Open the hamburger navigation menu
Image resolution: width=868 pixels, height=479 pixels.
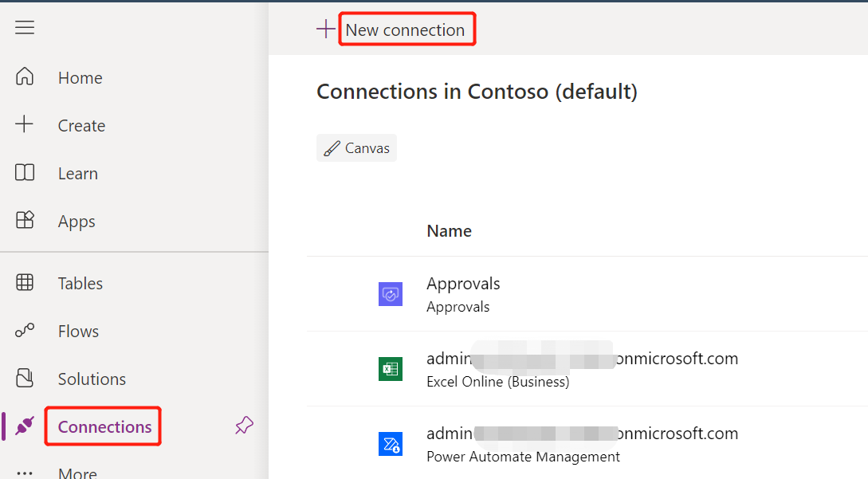click(x=25, y=27)
